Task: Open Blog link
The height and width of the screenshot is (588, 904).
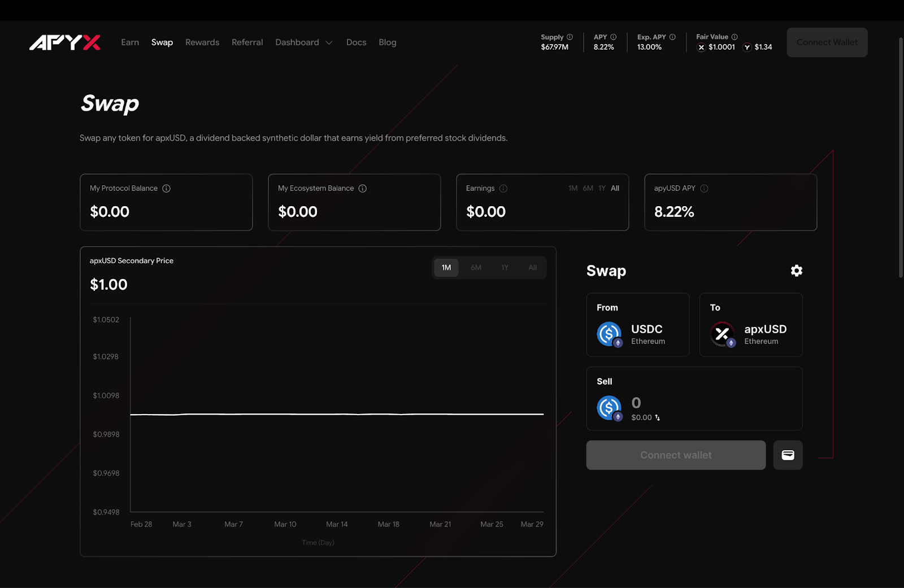Action: pyautogui.click(x=388, y=42)
